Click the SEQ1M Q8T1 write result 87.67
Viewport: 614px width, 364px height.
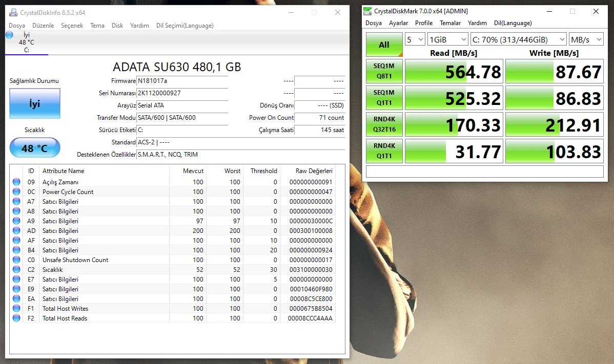coord(555,72)
